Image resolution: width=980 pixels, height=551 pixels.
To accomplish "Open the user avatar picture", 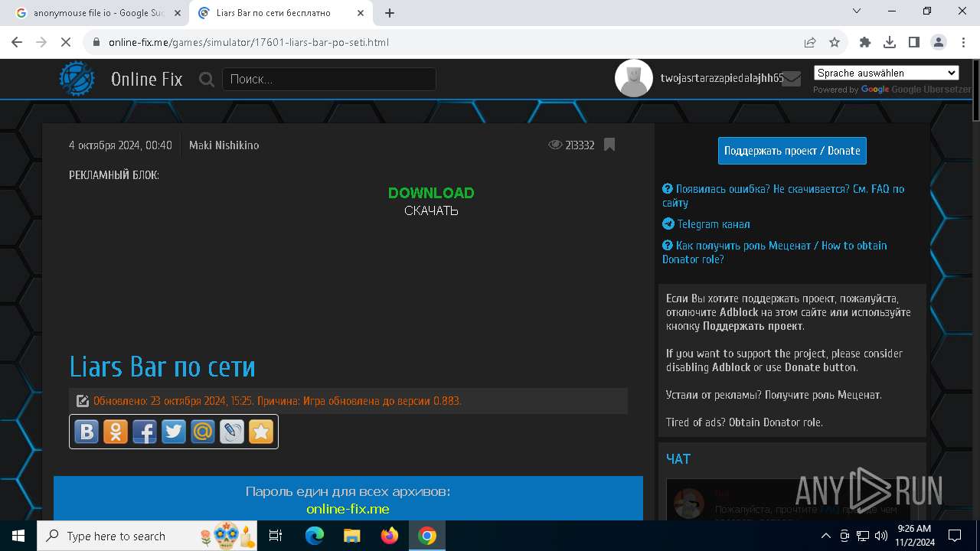I will point(634,78).
